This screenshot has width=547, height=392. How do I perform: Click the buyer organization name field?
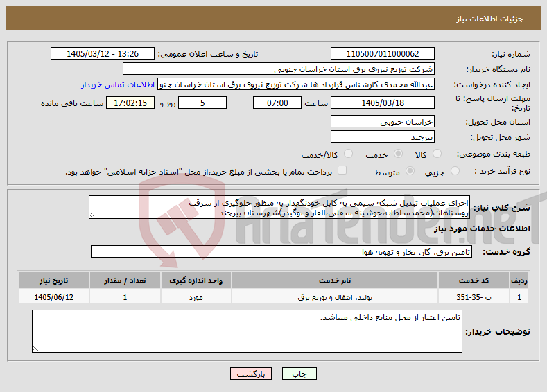click(279, 69)
